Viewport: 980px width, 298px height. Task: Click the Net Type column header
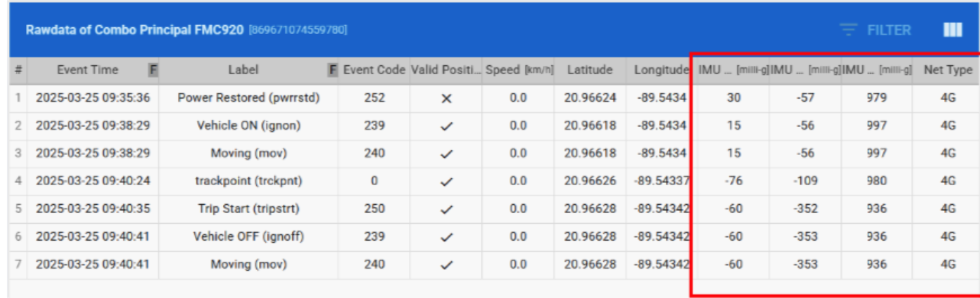947,70
